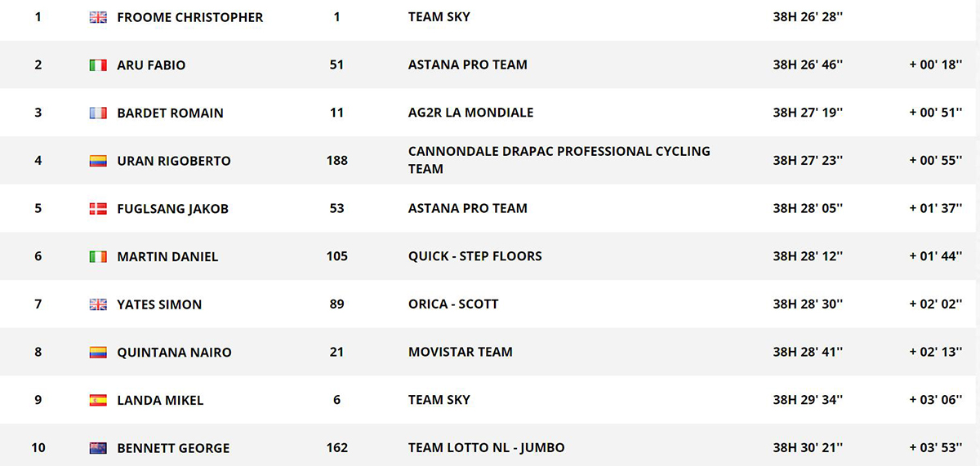Click the Spanish flag beside Landa Mikel
The height and width of the screenshot is (466, 980).
click(x=98, y=401)
